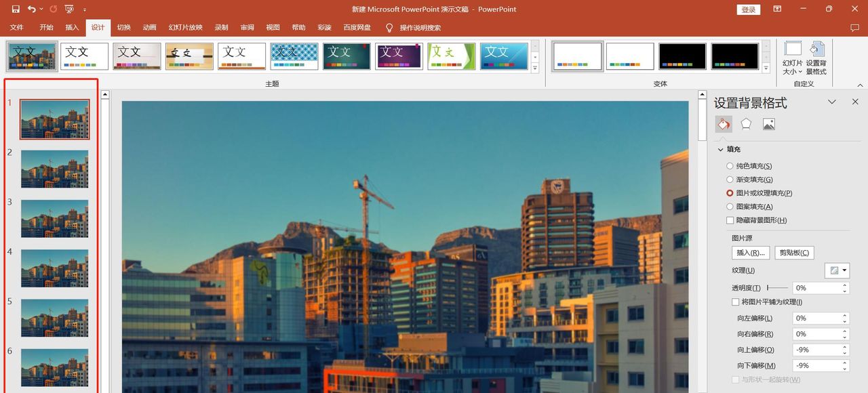Enable the 隐藏背景图形 checkbox
Viewport: 868px width, 393px height.
click(x=730, y=222)
